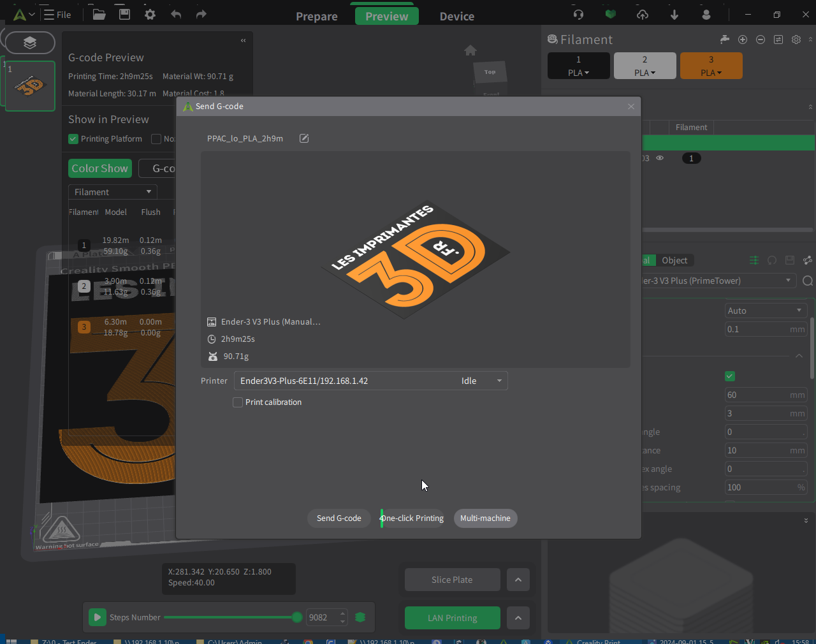
Task: Select the orange filament 3 PLA swatch
Action: coord(711,66)
